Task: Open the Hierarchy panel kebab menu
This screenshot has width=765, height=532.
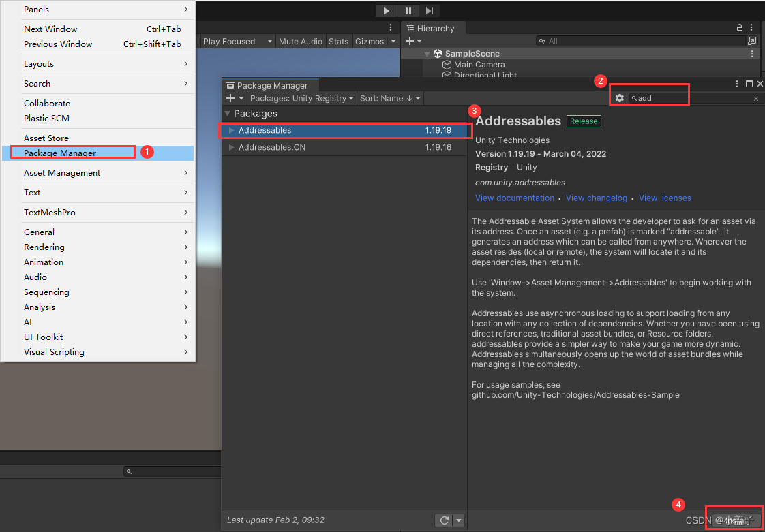Action: click(752, 28)
